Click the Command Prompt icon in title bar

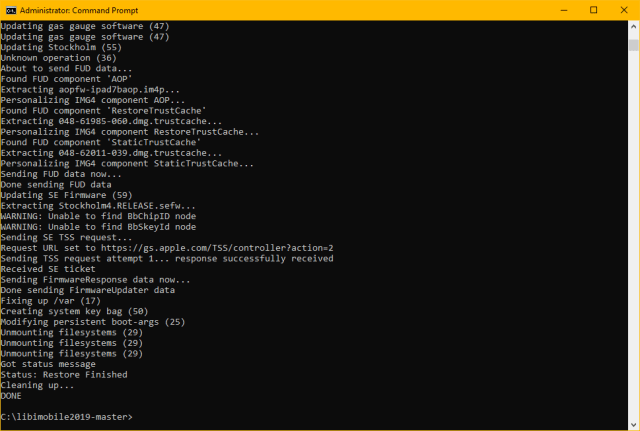12,11
